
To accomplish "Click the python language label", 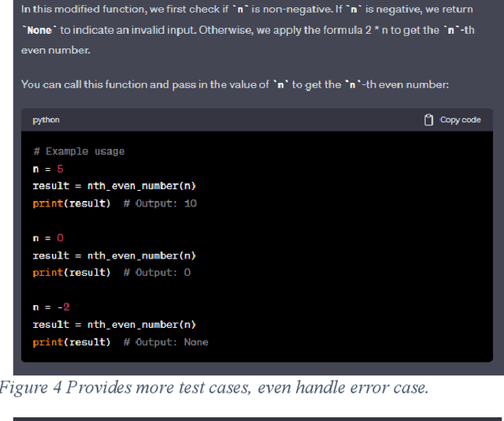I will [x=46, y=120].
